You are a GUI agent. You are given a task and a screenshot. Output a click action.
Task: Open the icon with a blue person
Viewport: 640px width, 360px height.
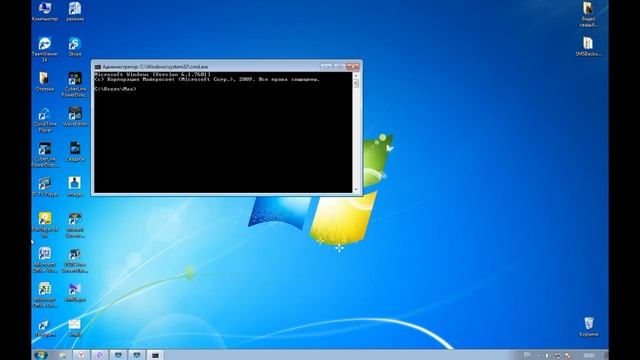point(75,187)
